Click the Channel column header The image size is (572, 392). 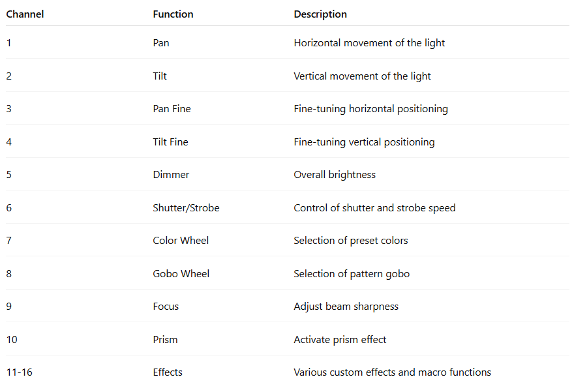pyautogui.click(x=25, y=14)
